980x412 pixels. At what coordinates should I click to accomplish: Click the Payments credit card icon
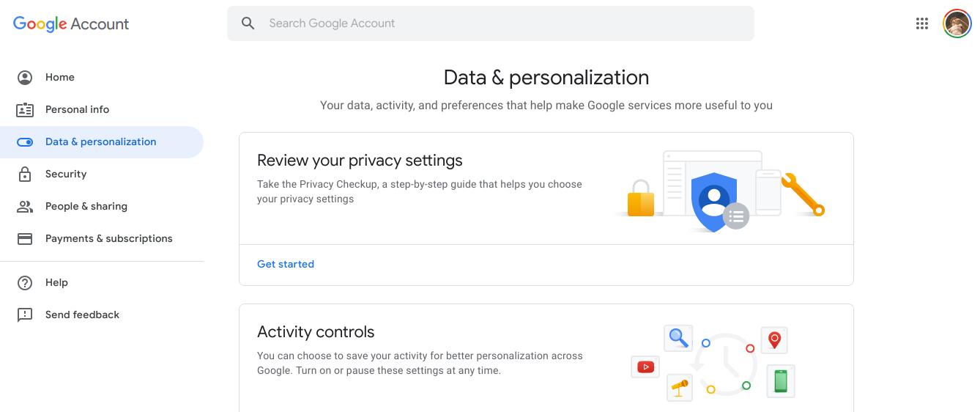coord(25,239)
